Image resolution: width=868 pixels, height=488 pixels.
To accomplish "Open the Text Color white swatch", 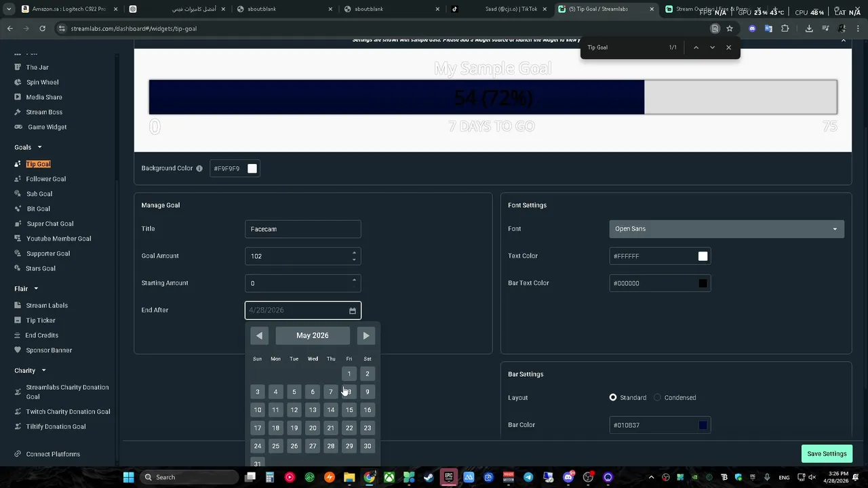I will click(703, 256).
